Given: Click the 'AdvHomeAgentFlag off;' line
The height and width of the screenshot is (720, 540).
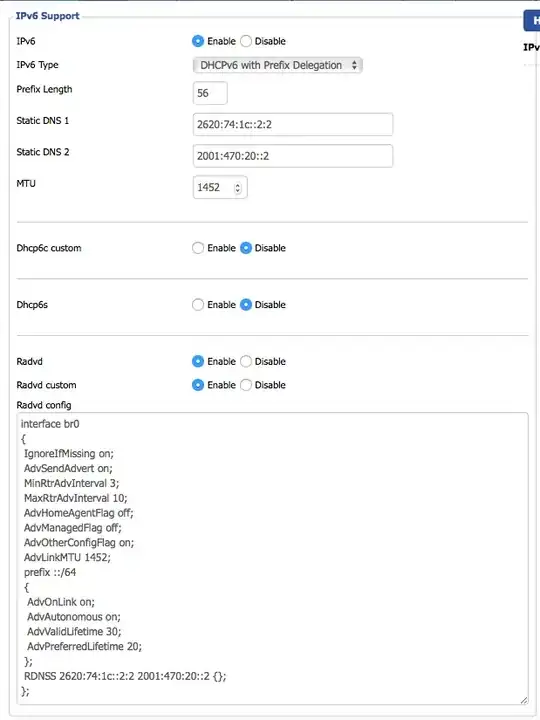Looking at the screenshot, I should click(79, 513).
